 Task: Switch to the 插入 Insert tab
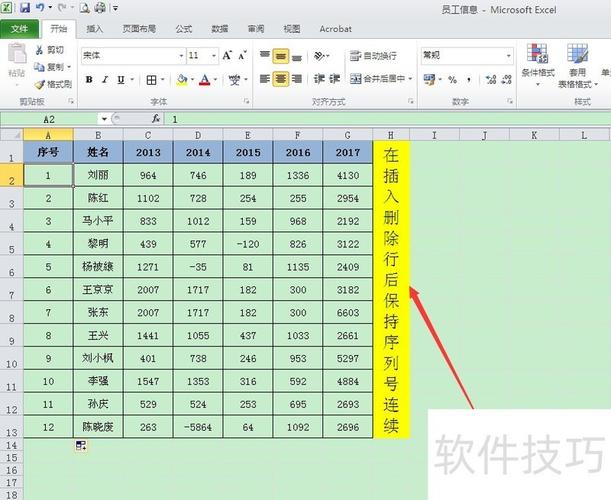[x=94, y=29]
